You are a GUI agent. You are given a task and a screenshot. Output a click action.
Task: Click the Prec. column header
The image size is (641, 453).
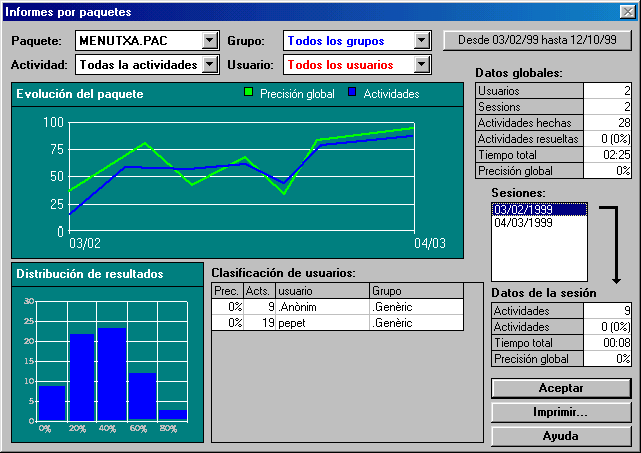pos(227,291)
